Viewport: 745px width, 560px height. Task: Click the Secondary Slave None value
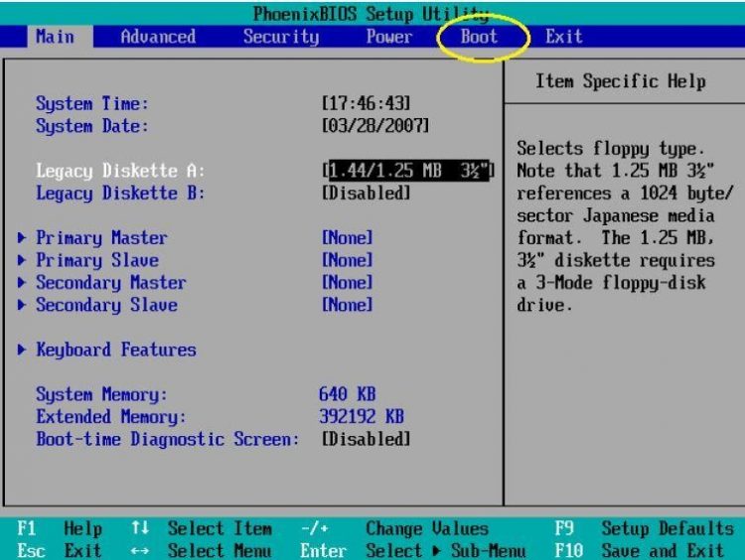(348, 305)
